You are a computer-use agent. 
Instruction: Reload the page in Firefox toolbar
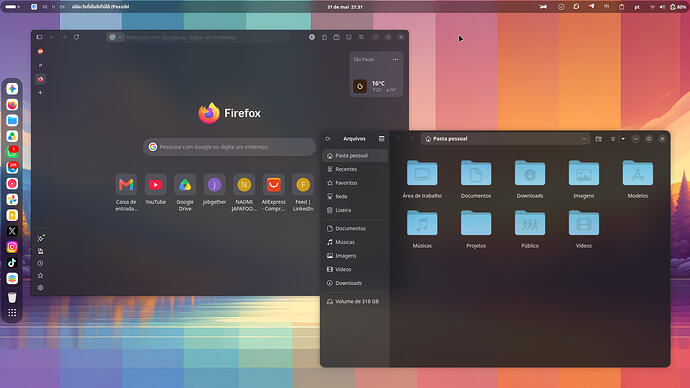click(76, 37)
